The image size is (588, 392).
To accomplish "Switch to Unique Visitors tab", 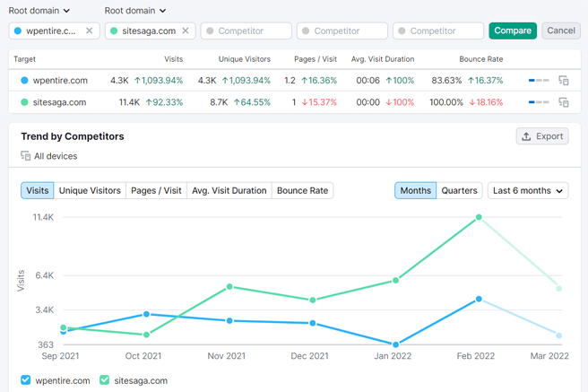I will (x=90, y=190).
